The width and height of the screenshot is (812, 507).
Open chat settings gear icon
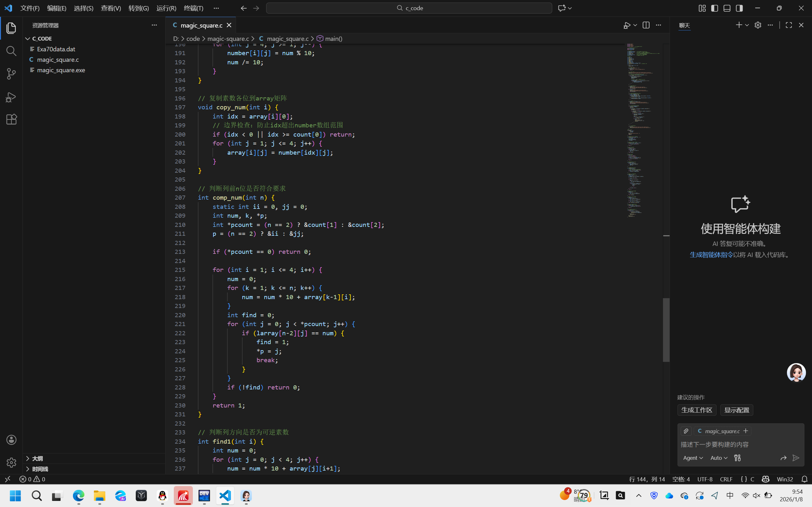pyautogui.click(x=758, y=25)
